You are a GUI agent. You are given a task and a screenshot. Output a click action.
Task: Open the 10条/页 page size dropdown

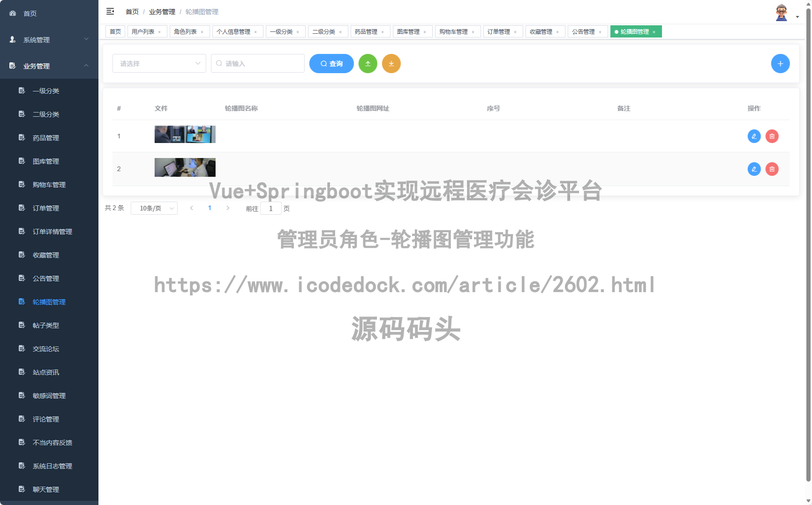coord(154,208)
